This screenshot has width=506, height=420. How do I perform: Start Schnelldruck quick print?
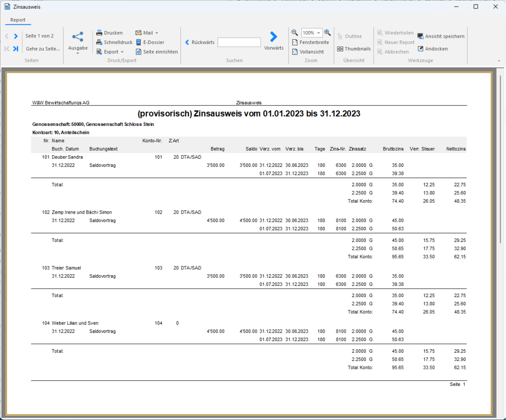pos(114,42)
